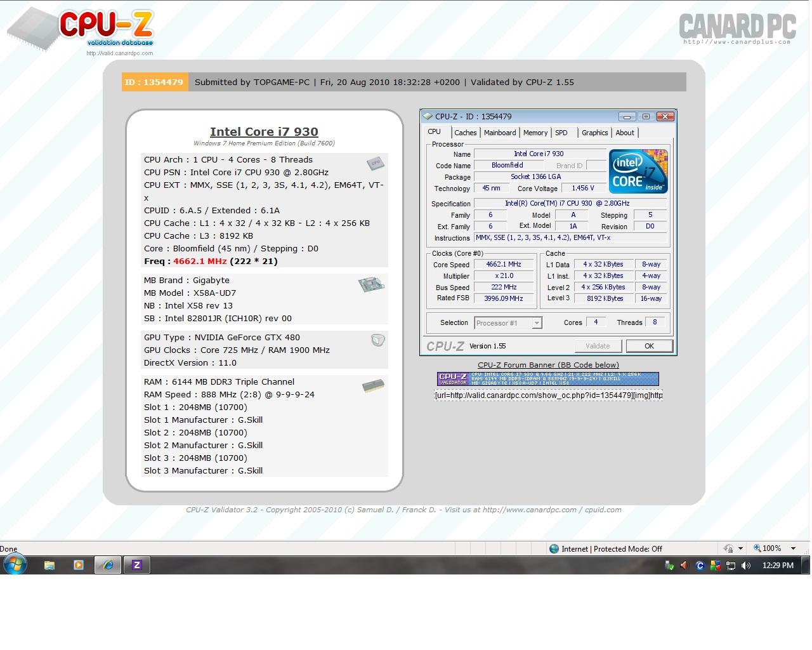
Task: Click the Rated FSB 3996.09 MHz field
Action: [504, 298]
